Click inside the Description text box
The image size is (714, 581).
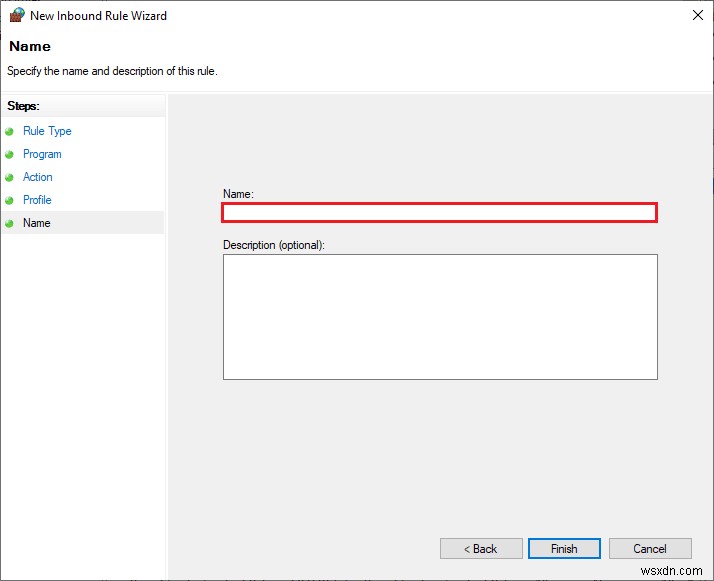pos(439,316)
